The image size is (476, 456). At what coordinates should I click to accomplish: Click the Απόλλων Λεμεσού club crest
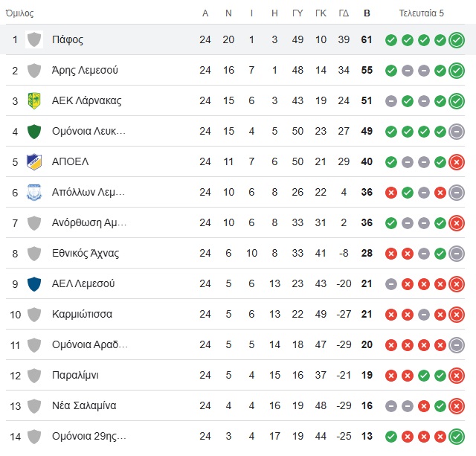34,192
